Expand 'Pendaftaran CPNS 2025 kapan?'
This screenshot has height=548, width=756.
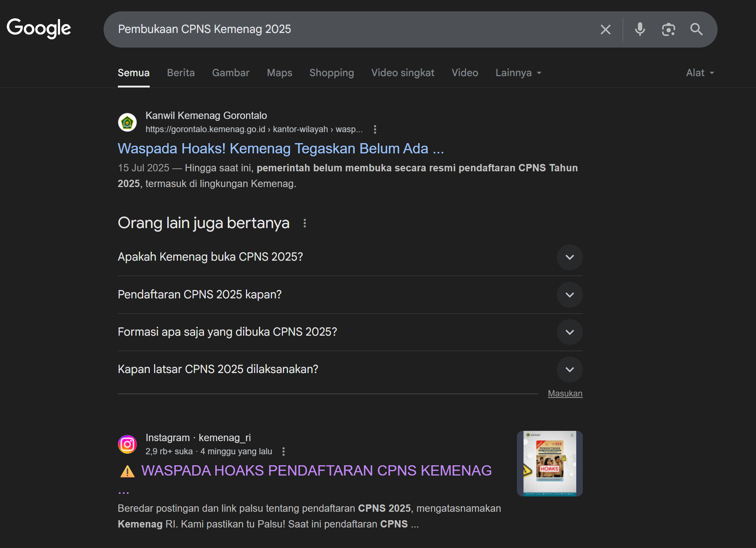tap(350, 295)
